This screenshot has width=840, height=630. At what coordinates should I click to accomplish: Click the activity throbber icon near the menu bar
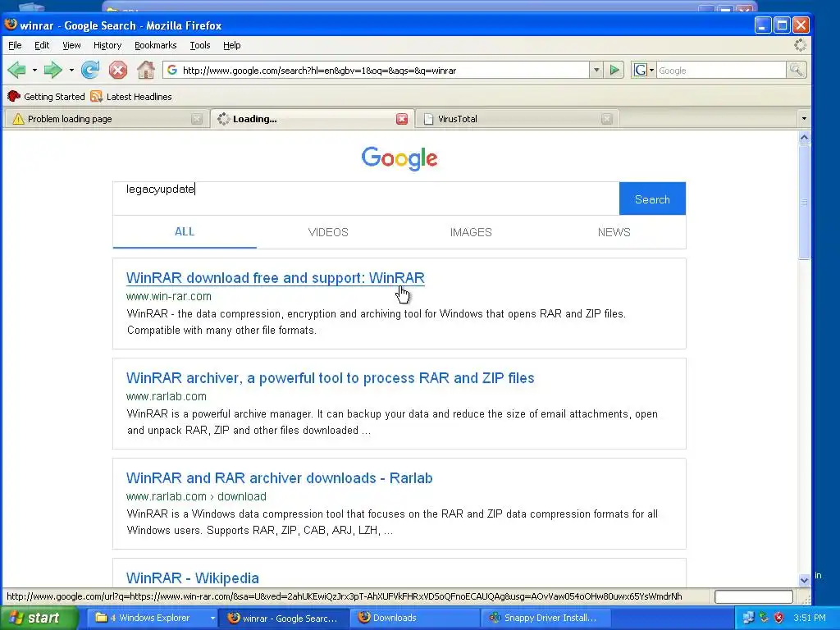[800, 45]
